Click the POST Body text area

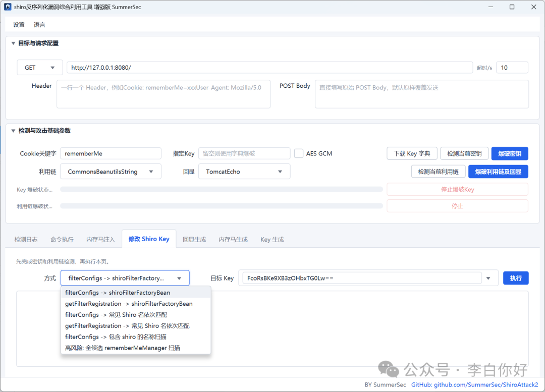click(x=422, y=94)
